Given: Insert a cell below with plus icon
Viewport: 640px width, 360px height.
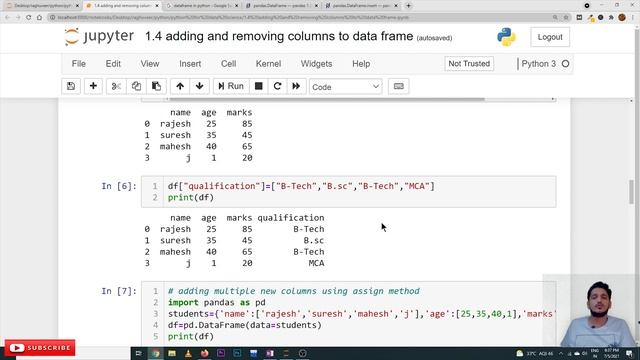Looking at the screenshot, I should pos(93,86).
